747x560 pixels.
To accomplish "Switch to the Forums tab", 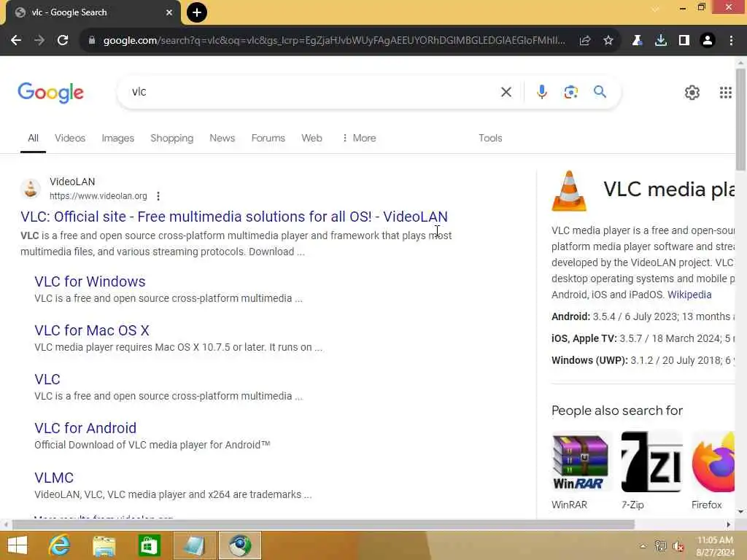I will coord(268,138).
